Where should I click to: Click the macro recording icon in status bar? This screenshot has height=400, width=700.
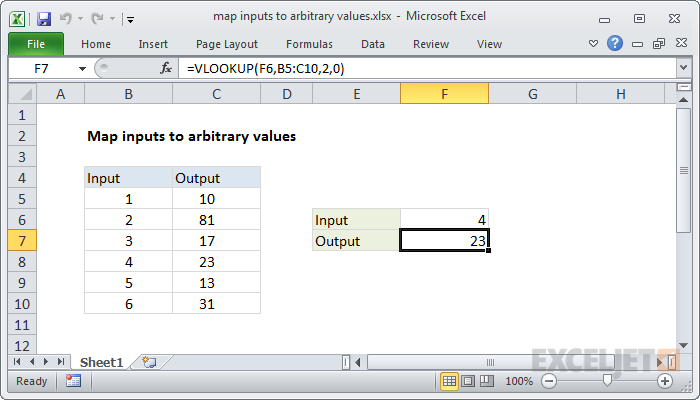point(73,381)
